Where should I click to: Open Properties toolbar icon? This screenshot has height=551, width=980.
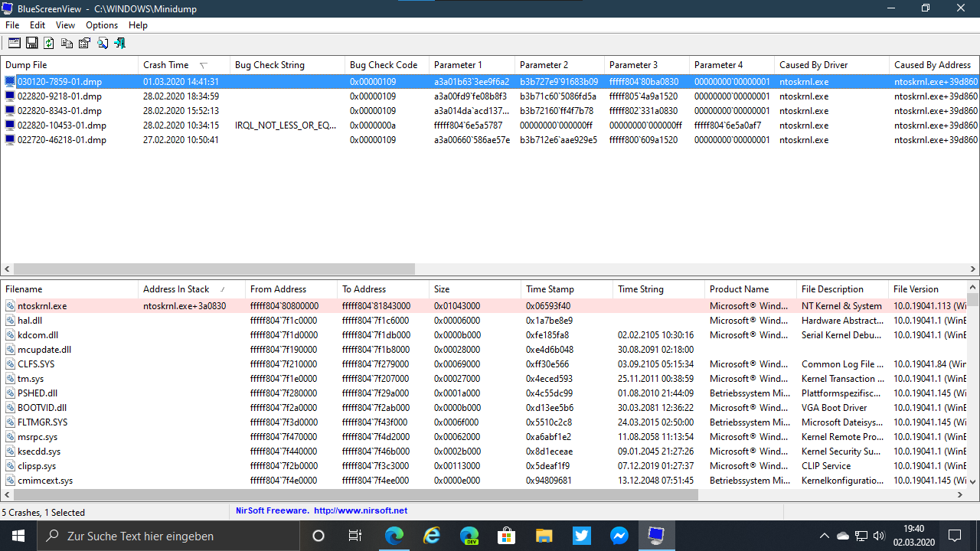[x=84, y=43]
